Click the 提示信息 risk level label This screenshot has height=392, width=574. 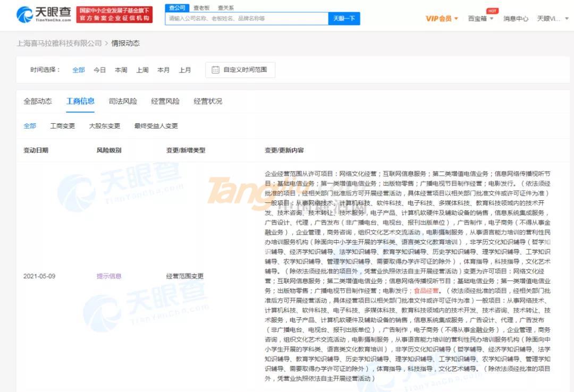(x=109, y=276)
